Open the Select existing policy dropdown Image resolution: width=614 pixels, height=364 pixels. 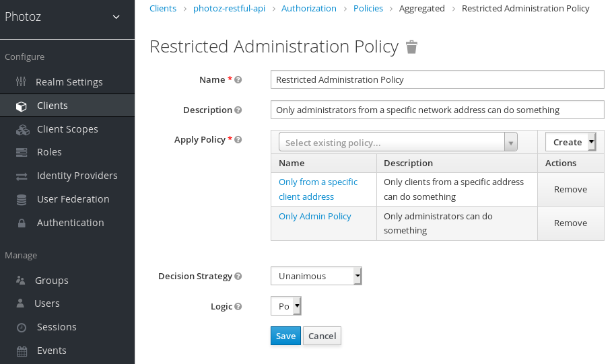397,143
